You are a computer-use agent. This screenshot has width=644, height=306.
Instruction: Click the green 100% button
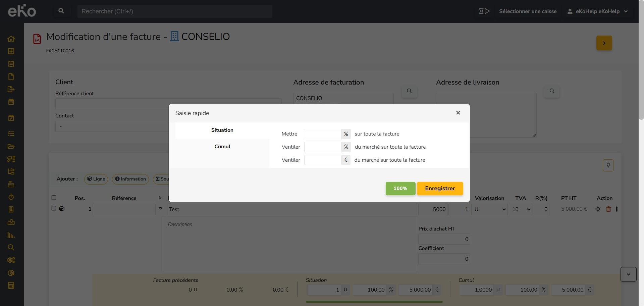pos(400,189)
